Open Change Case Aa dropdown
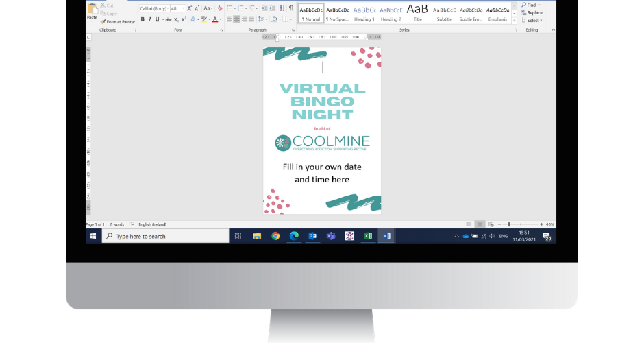 pos(208,8)
